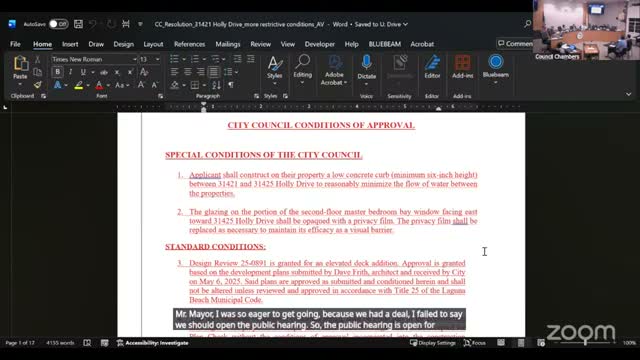Viewport: 640px width, 360px height.
Task: Open Add-ins button
Action: coord(462,67)
